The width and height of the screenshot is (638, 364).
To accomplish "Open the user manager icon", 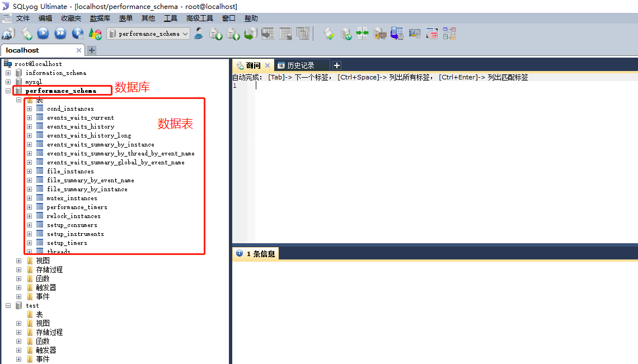I will point(199,34).
